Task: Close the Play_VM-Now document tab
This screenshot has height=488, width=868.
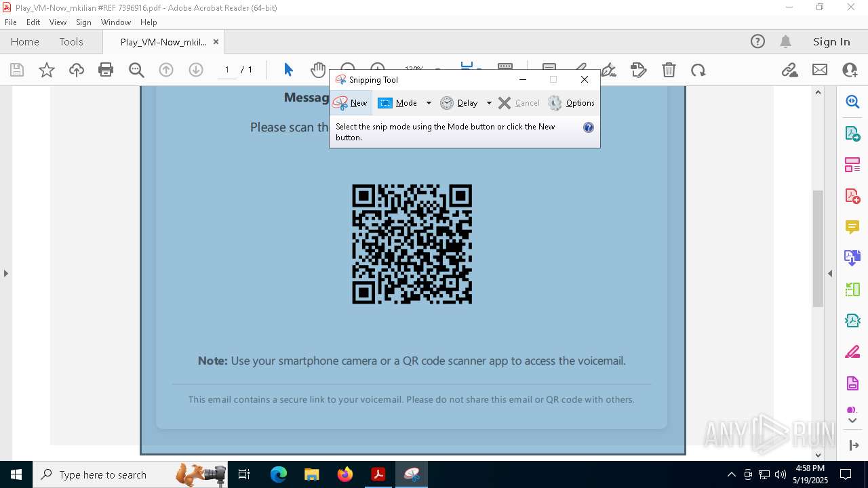Action: pos(216,41)
